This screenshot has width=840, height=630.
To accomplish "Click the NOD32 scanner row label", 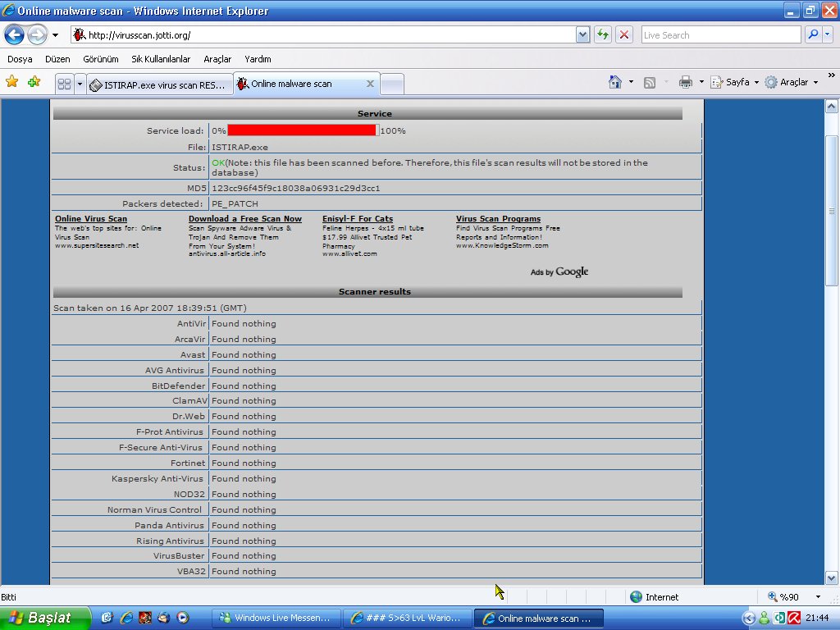I will [x=189, y=494].
